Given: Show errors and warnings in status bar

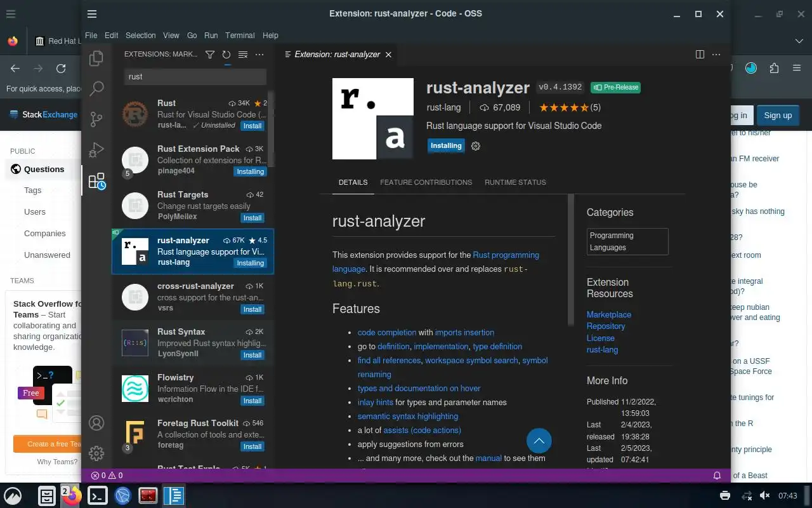Looking at the screenshot, I should pos(107,476).
